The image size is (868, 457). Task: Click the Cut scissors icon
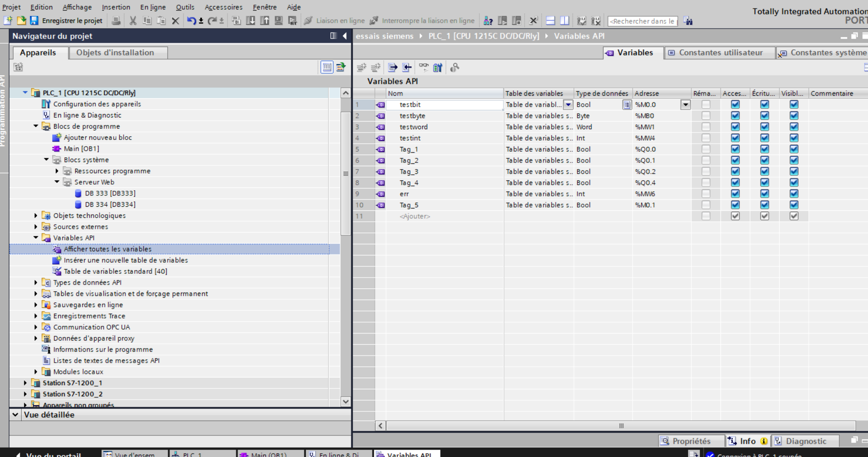coord(133,21)
